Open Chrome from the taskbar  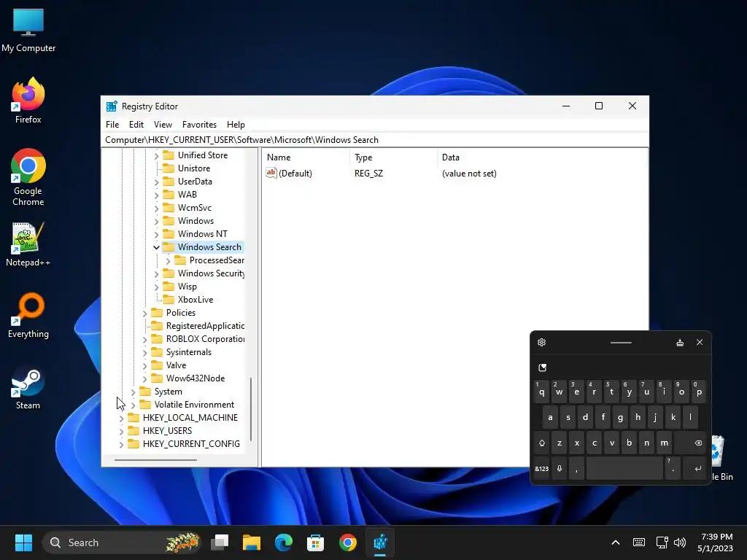pos(348,542)
